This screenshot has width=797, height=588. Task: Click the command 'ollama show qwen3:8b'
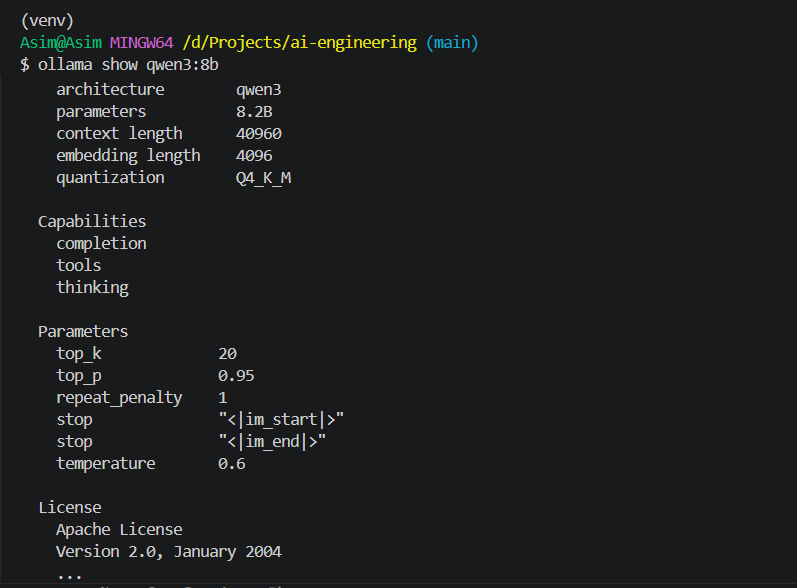(x=128, y=65)
